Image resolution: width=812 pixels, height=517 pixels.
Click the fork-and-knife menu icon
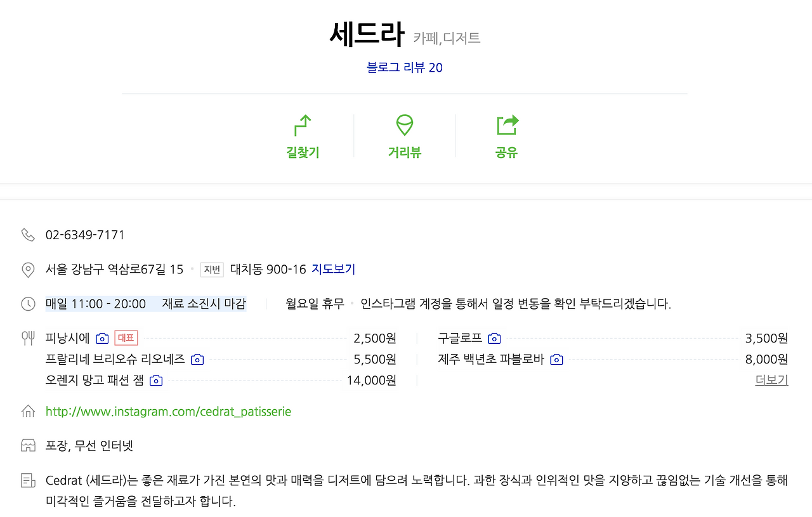click(x=28, y=337)
